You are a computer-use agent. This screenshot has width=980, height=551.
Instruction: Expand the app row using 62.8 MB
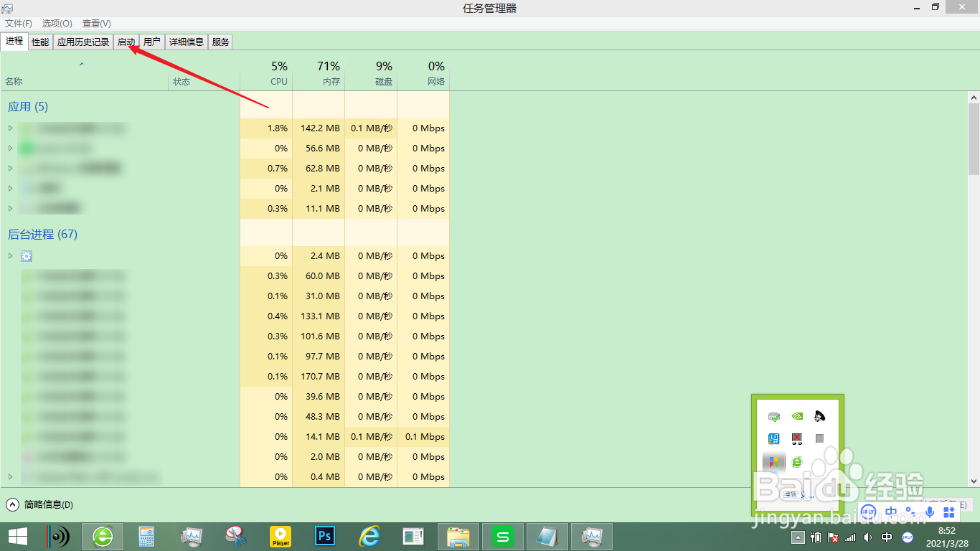pyautogui.click(x=10, y=169)
